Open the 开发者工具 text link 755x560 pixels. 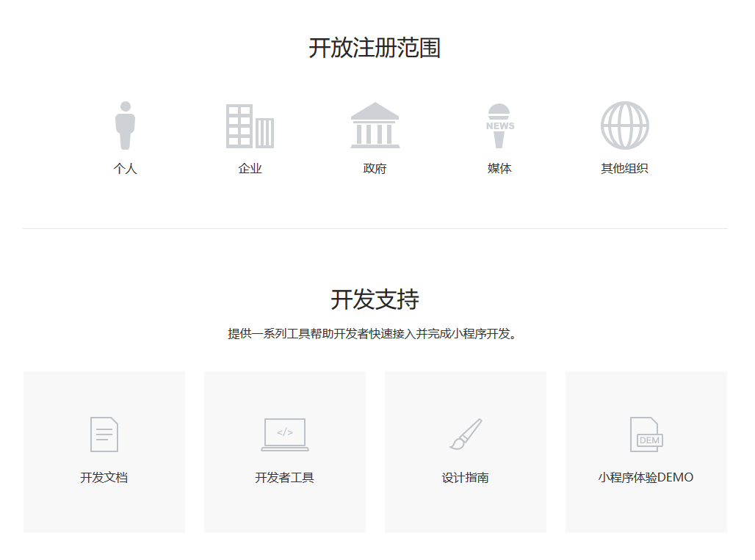[x=285, y=478]
